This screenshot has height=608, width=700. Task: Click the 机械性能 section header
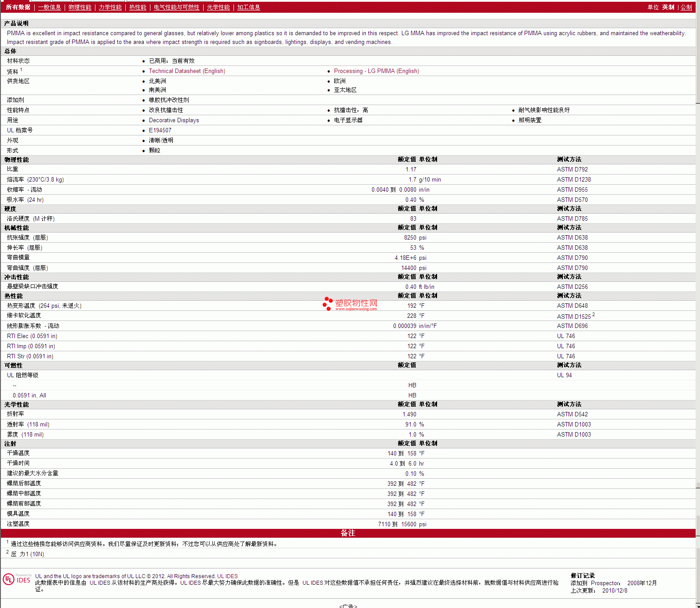coord(16,228)
